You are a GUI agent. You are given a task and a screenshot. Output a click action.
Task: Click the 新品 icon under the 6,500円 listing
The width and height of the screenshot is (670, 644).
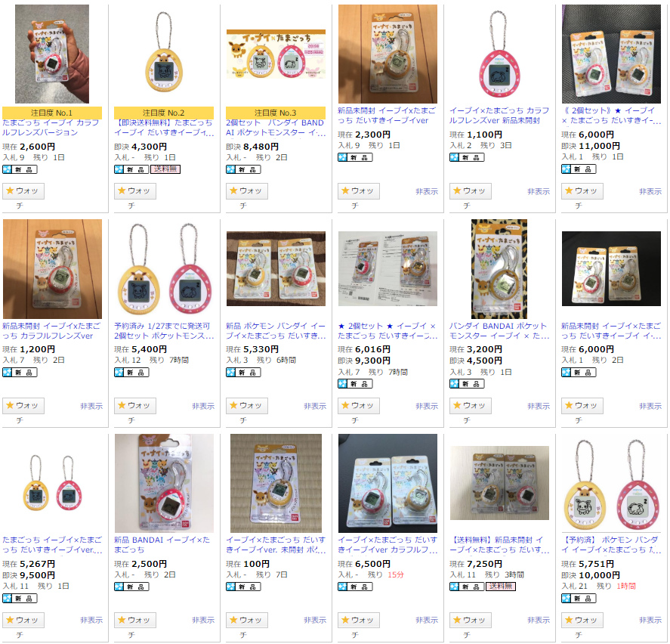[x=355, y=587]
